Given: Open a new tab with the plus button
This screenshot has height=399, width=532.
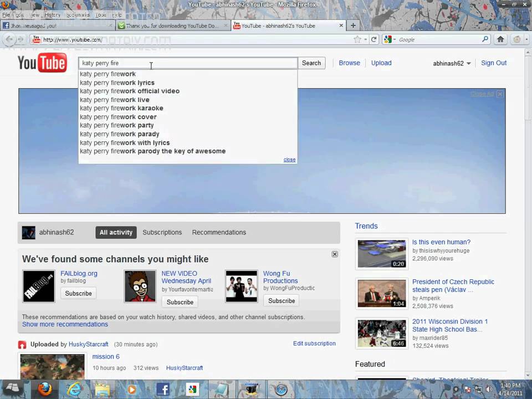Looking at the screenshot, I should 353,25.
